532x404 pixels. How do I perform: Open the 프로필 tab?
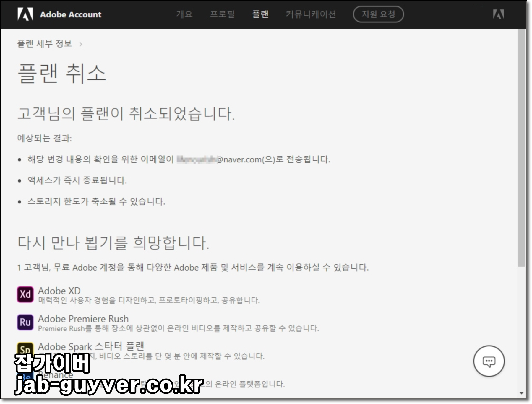coord(222,14)
